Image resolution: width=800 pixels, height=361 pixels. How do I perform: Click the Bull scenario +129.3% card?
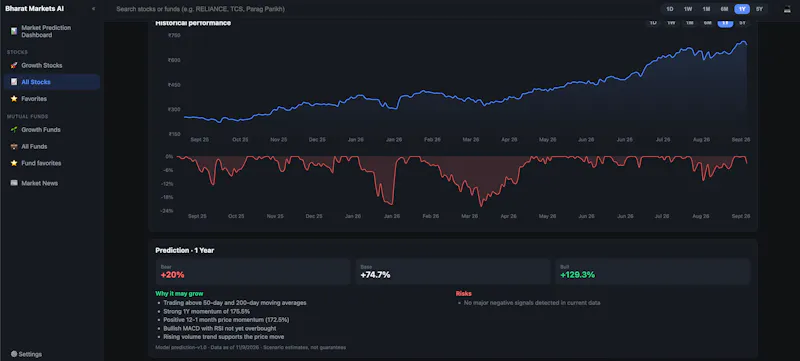653,271
